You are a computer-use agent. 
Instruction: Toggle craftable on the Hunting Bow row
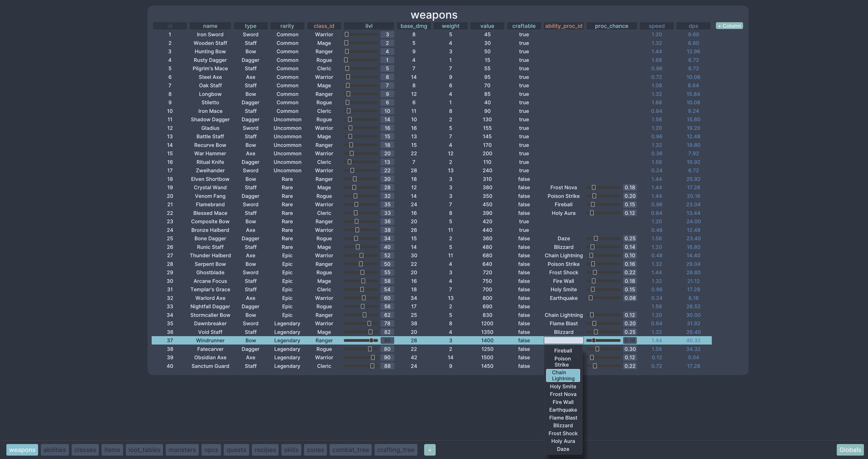pyautogui.click(x=524, y=51)
